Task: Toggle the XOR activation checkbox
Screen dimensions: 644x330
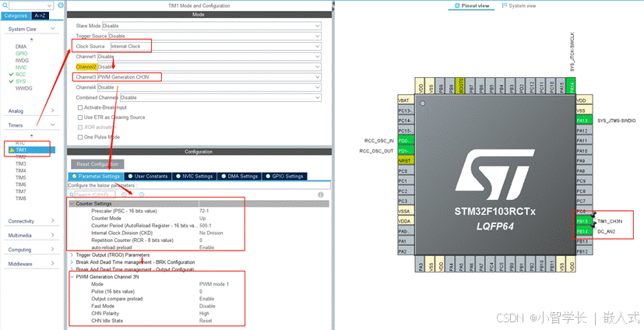Action: click(x=80, y=127)
